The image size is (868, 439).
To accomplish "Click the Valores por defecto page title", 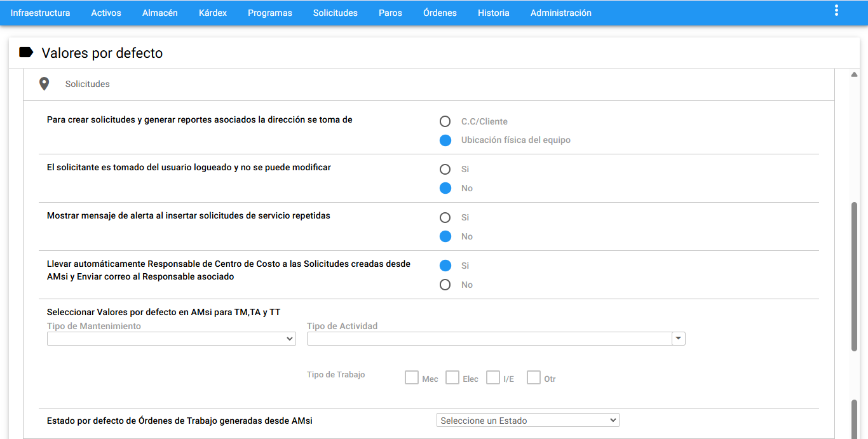I will point(102,53).
